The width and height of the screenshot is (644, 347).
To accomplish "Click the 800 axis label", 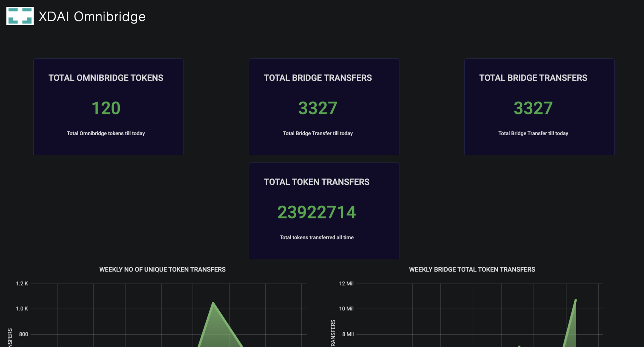I will click(x=23, y=334).
